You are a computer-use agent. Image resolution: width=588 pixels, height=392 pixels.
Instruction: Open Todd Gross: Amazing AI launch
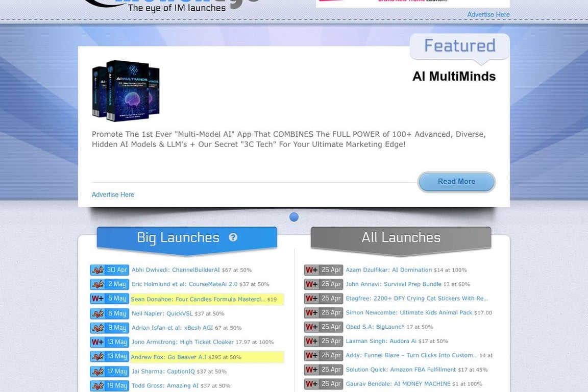[x=165, y=386]
